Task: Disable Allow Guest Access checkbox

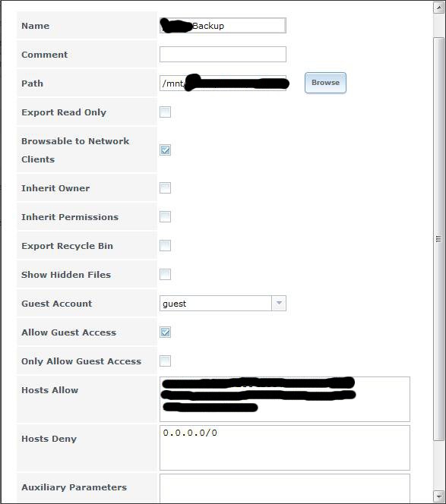Action: pyautogui.click(x=165, y=332)
